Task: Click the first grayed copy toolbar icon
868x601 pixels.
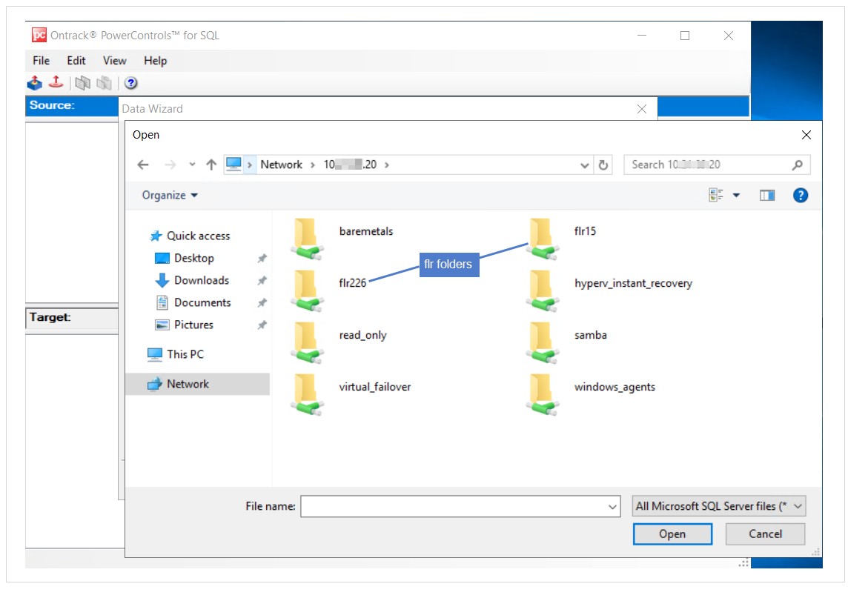Action: coord(82,83)
